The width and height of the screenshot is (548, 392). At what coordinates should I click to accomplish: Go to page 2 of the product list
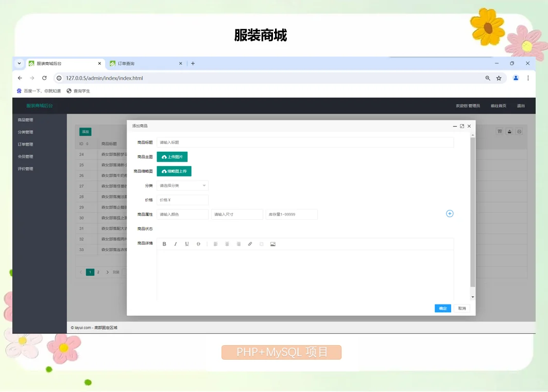[x=97, y=272]
